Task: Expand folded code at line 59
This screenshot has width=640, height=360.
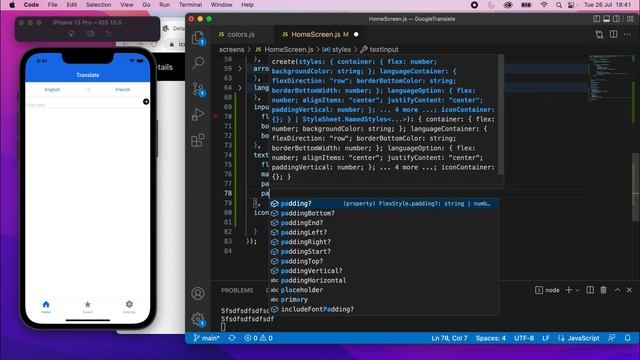Action: [240, 69]
